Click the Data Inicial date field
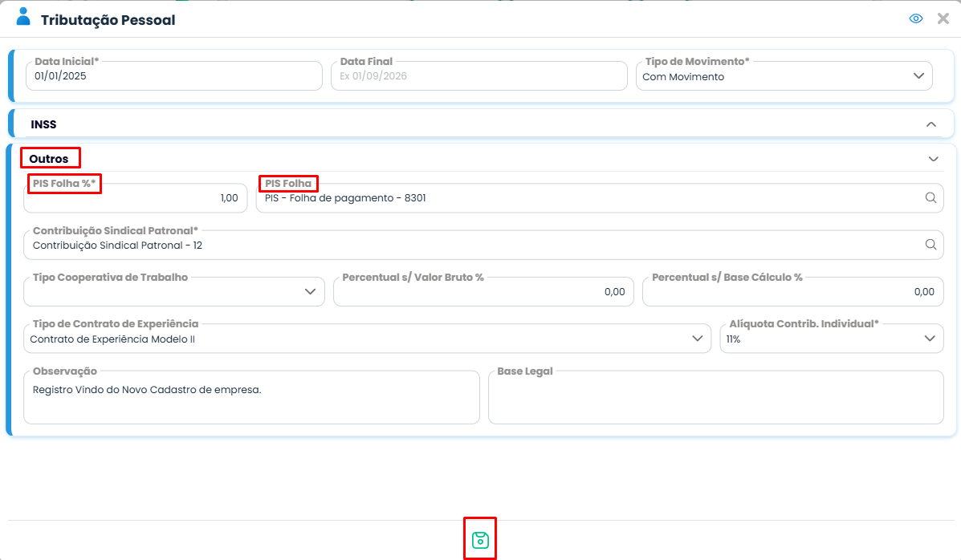Image resolution: width=961 pixels, height=560 pixels. [174, 76]
